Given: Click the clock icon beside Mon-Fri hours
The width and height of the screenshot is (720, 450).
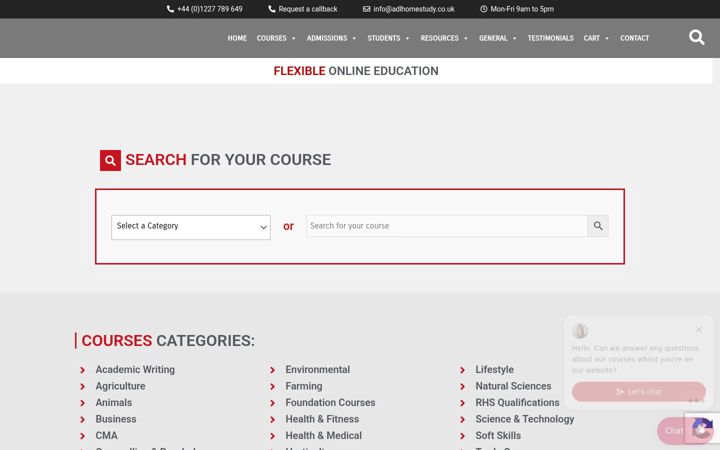Looking at the screenshot, I should (484, 9).
